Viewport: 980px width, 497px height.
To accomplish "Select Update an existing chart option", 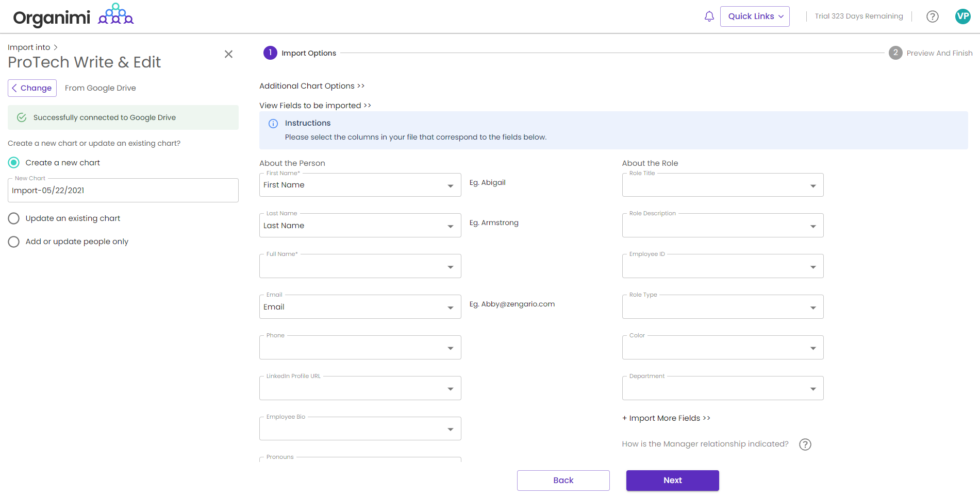I will 14,218.
